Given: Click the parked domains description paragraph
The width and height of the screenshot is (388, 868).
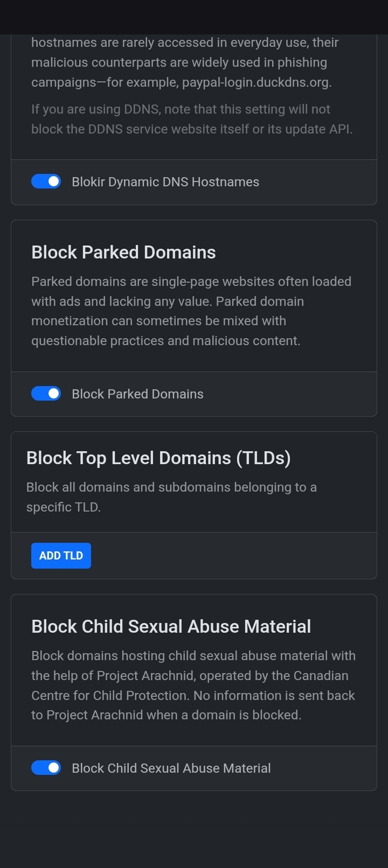Looking at the screenshot, I should (191, 311).
